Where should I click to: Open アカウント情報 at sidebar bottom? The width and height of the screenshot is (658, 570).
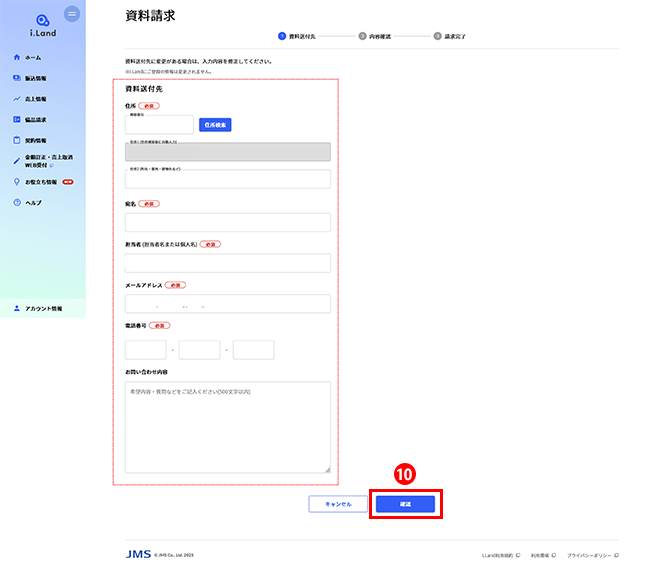click(x=43, y=309)
